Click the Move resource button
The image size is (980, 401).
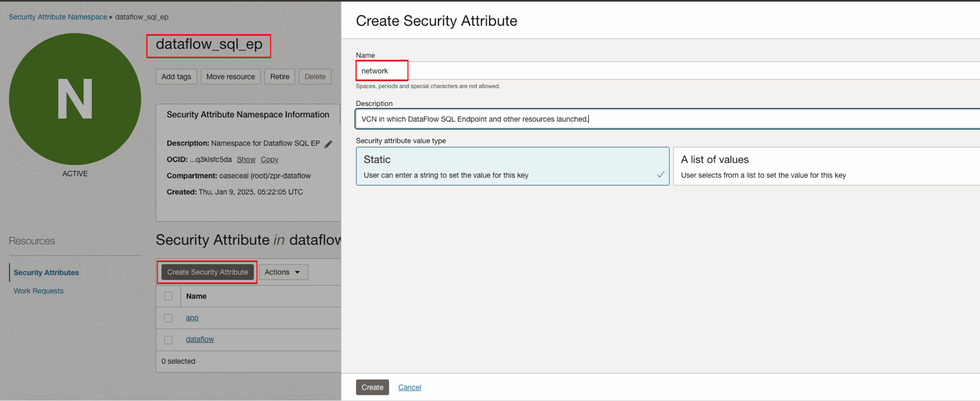point(231,77)
